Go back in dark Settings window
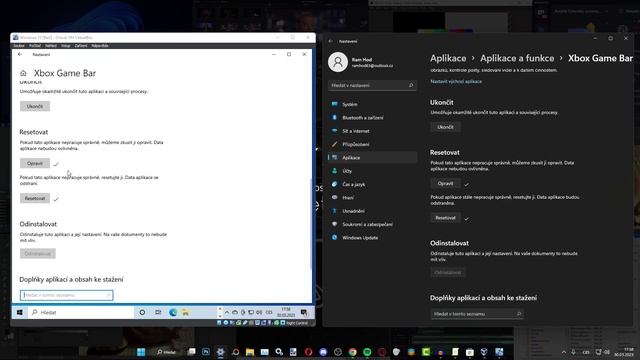Image resolution: width=640 pixels, height=360 pixels. pyautogui.click(x=330, y=41)
